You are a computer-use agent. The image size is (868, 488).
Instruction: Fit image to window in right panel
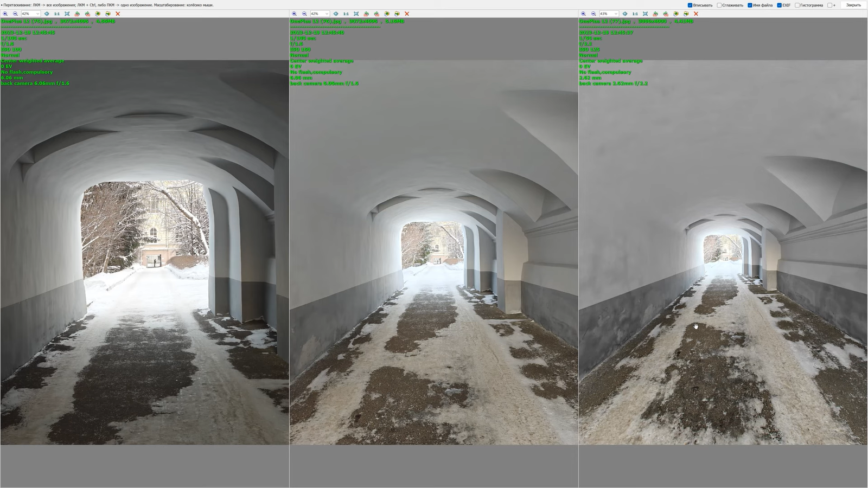tap(645, 14)
